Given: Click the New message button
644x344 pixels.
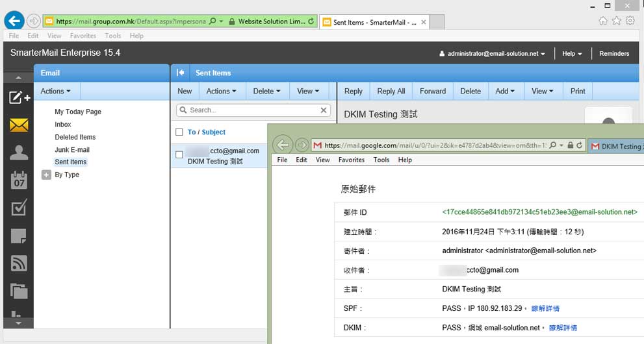Looking at the screenshot, I should [x=185, y=91].
